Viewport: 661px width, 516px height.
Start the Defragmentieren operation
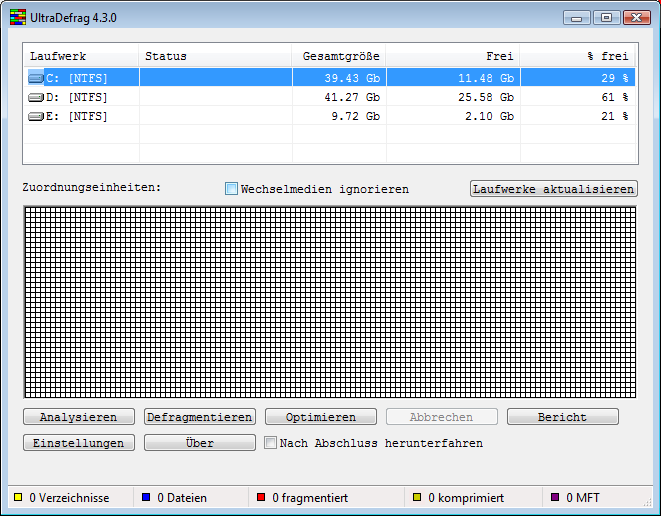(200, 417)
